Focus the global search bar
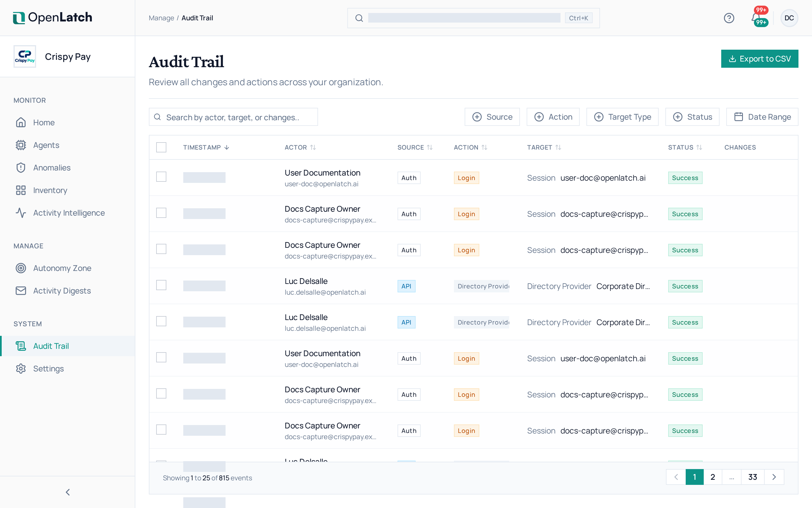This screenshot has height=508, width=812. [473, 18]
